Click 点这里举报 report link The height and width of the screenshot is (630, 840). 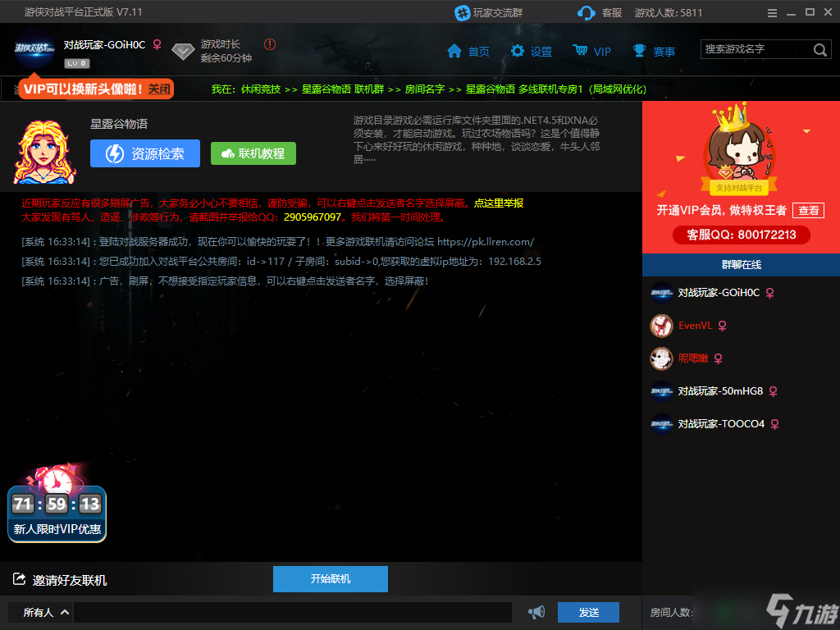[499, 203]
